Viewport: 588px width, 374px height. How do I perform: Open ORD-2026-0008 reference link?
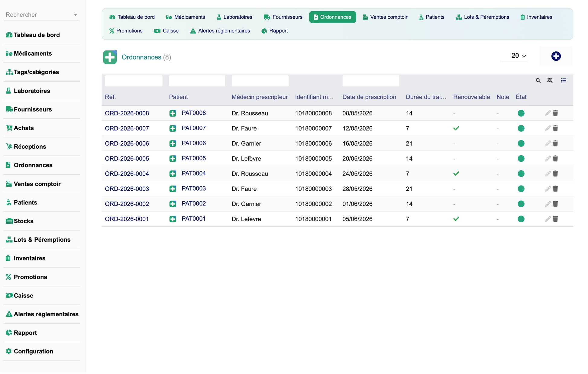[x=127, y=113]
